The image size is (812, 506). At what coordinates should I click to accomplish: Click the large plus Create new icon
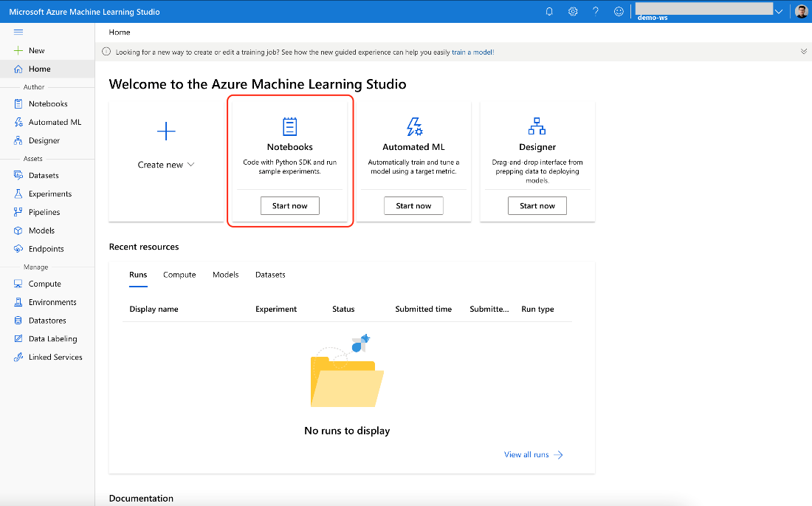tap(166, 131)
